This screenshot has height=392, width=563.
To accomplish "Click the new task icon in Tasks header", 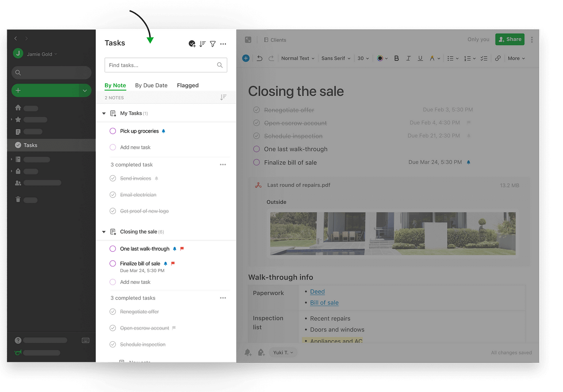I will tap(192, 43).
